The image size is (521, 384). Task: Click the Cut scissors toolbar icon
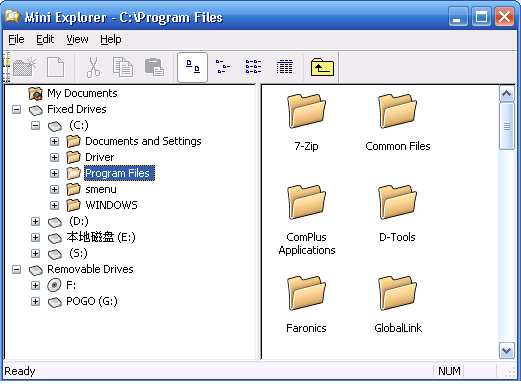click(93, 67)
